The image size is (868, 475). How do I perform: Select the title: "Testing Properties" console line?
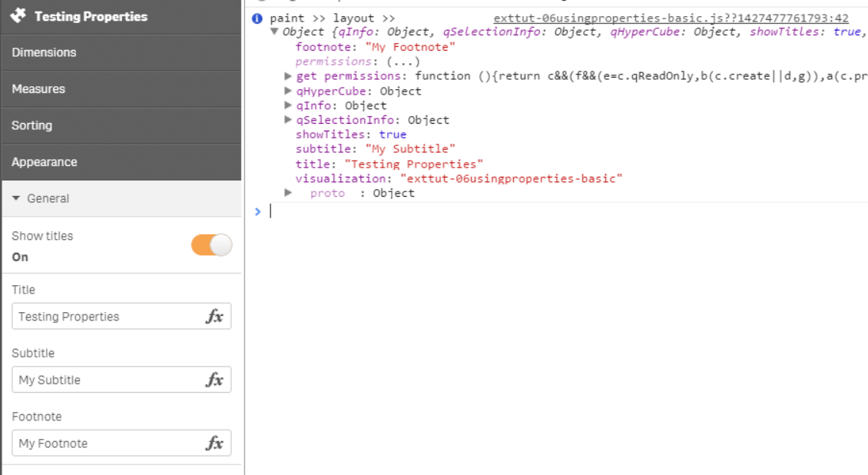(389, 164)
